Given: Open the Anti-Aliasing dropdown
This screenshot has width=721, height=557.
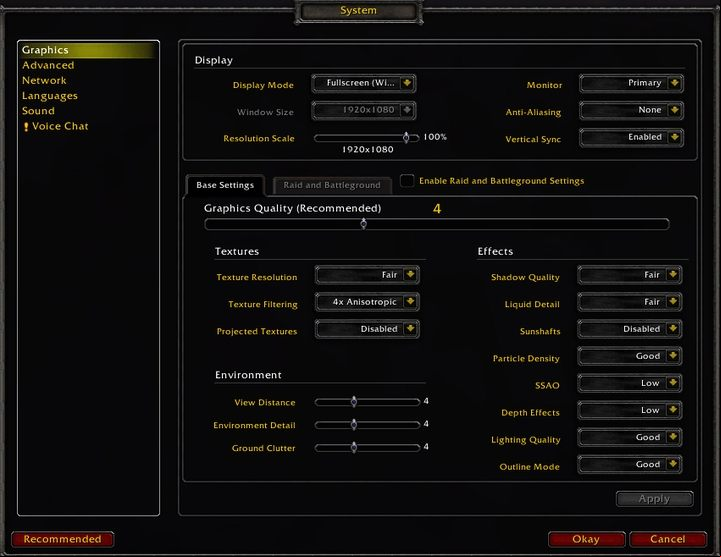Looking at the screenshot, I should (631, 110).
